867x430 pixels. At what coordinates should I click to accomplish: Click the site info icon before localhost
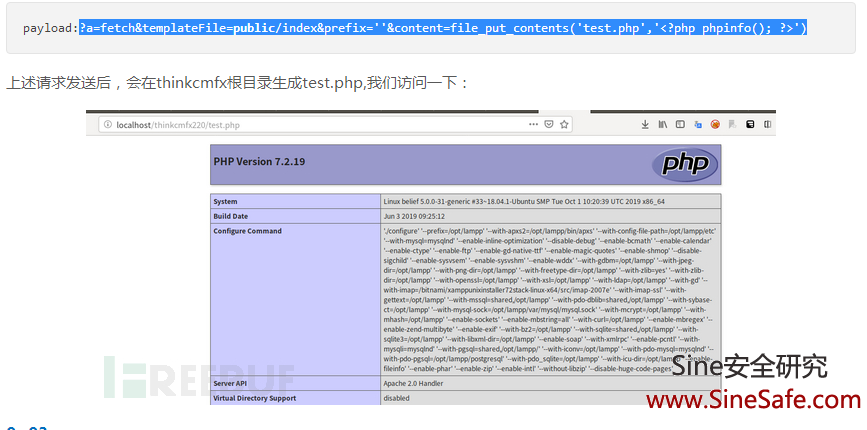(107, 125)
